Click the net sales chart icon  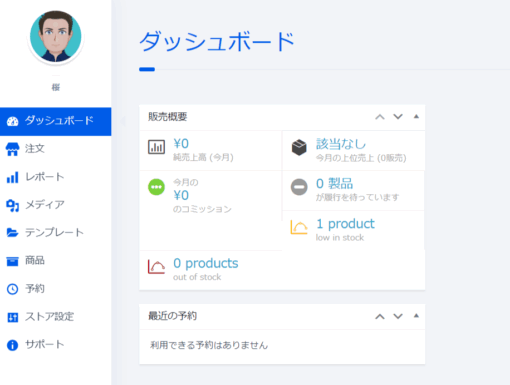156,147
